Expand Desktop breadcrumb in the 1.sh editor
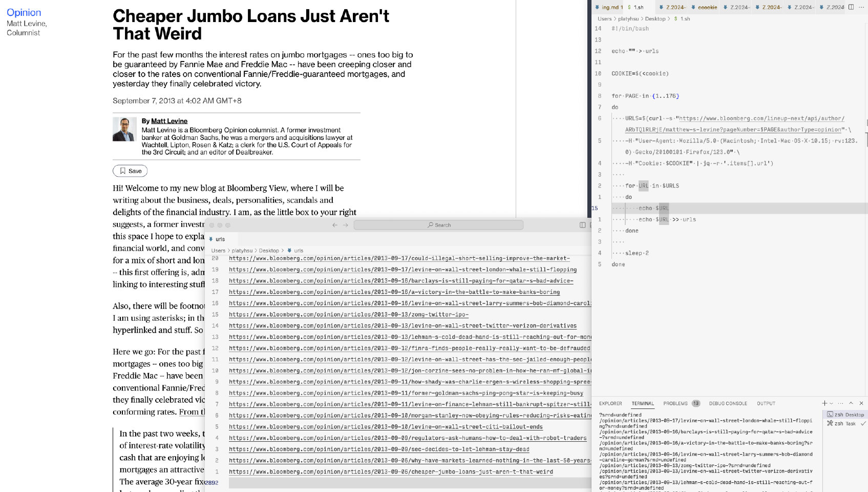The width and height of the screenshot is (868, 492). (x=655, y=19)
